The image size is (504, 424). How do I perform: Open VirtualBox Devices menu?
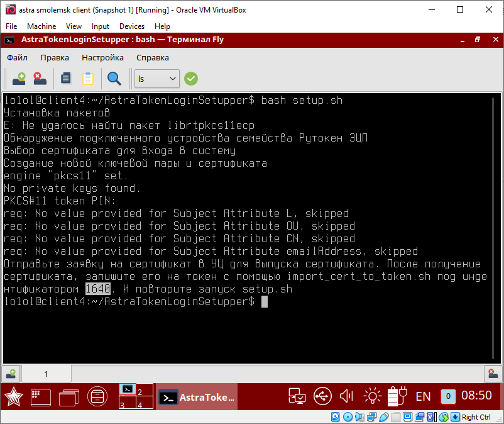tap(132, 26)
